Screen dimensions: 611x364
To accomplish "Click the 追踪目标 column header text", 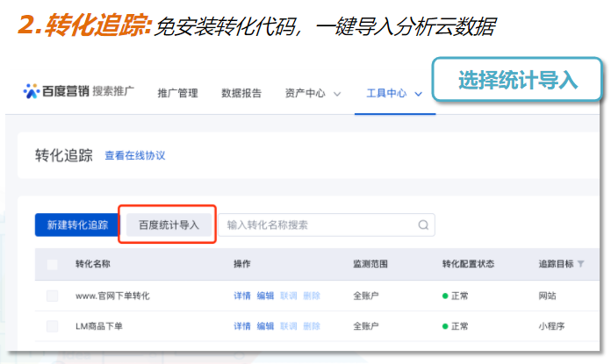I will tap(556, 264).
